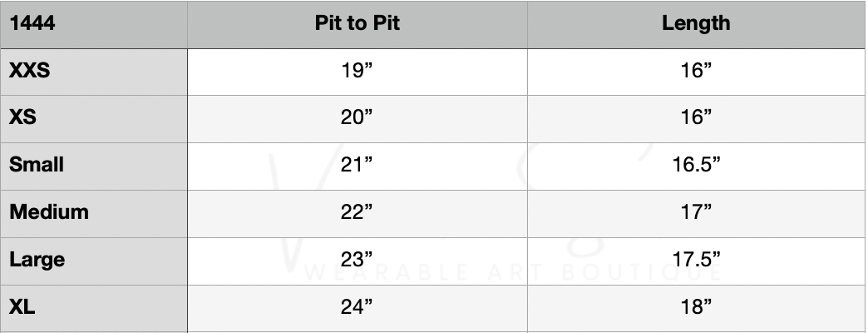Select the "Length" column header
868x333 pixels.
click(x=696, y=23)
